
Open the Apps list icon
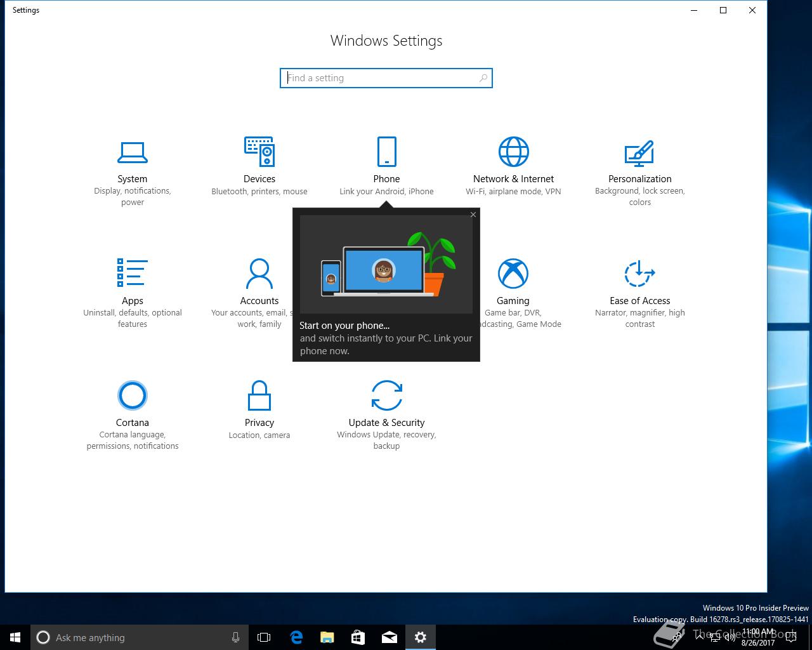coord(133,273)
